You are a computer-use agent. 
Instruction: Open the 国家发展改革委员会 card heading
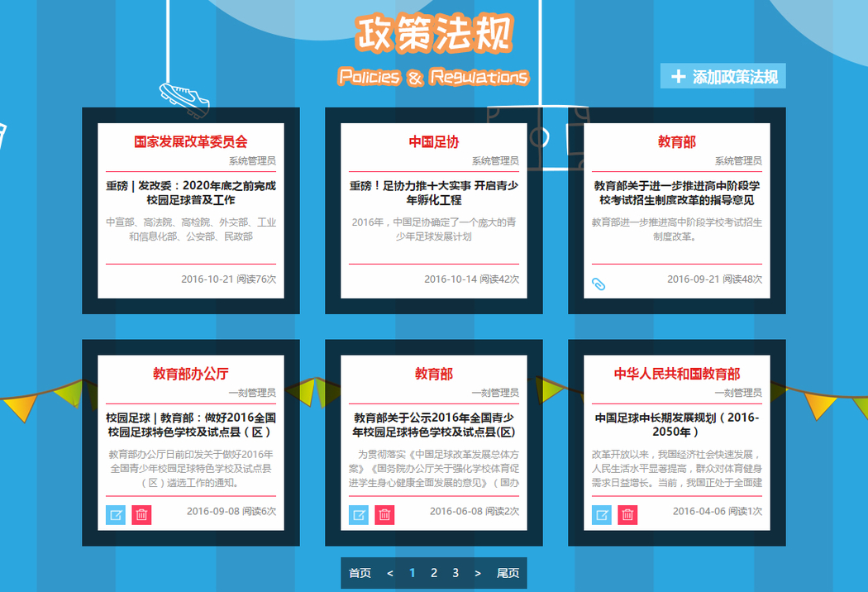pyautogui.click(x=191, y=141)
